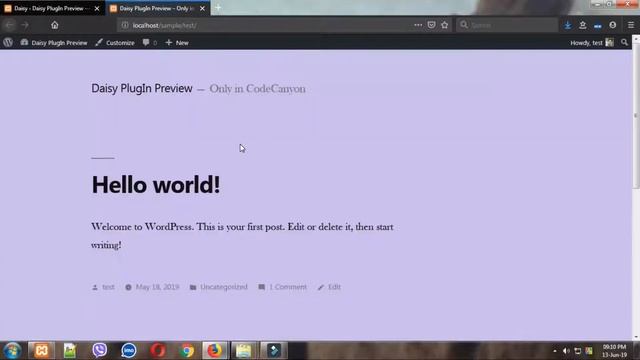The image size is (640, 360).
Task: Go forward with the browser forward arrow
Action: pos(25,25)
